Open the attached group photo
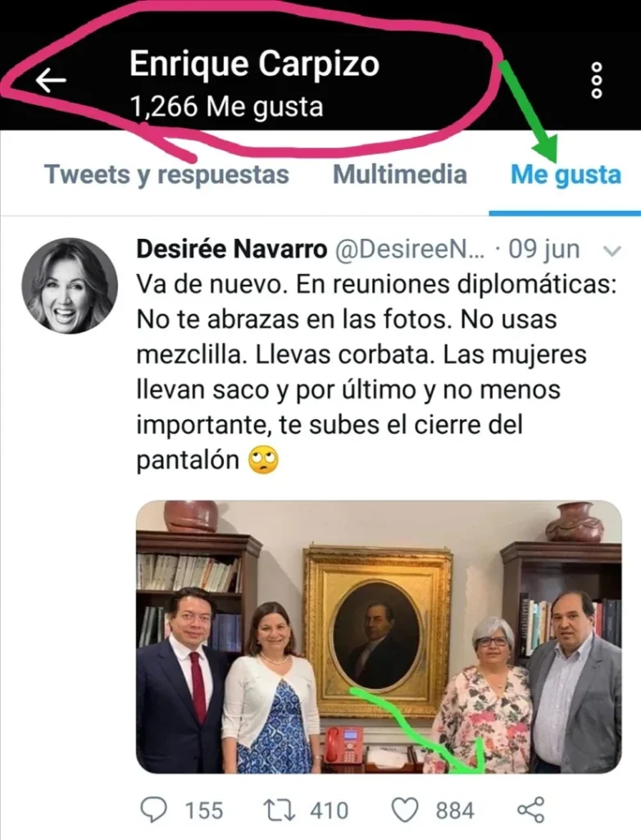Image resolution: width=641 pixels, height=840 pixels. [x=379, y=637]
